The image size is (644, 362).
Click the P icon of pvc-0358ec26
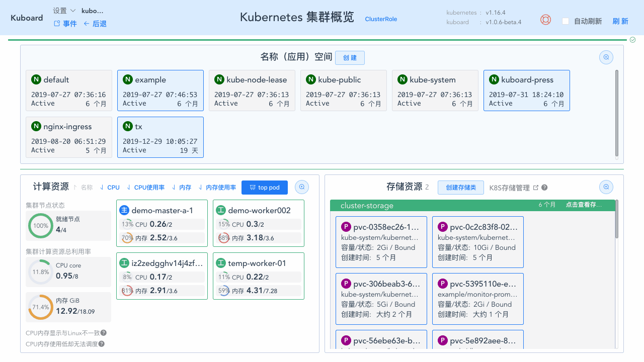point(346,227)
